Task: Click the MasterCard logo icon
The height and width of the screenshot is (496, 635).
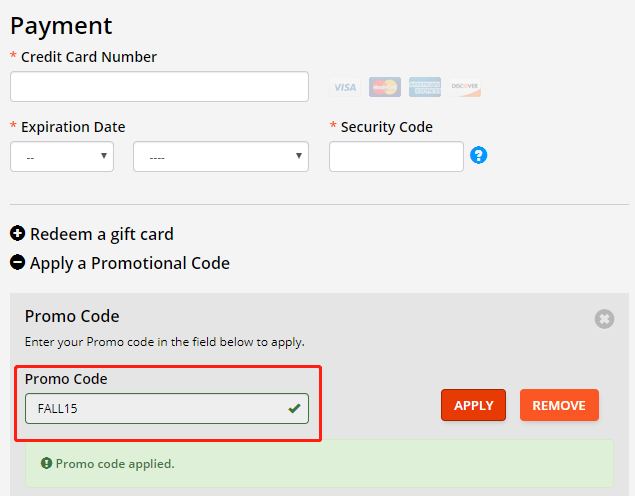Action: click(x=385, y=87)
